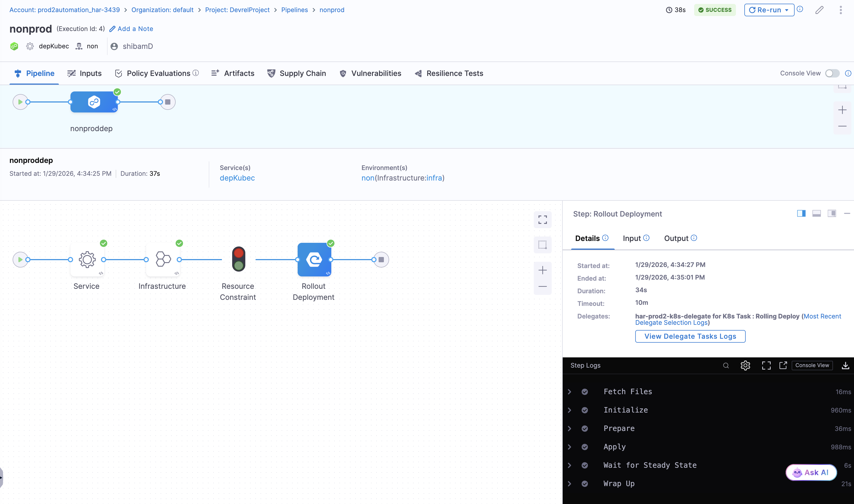Image resolution: width=854 pixels, height=504 pixels.
Task: Open the depKubec service link
Action: point(237,178)
